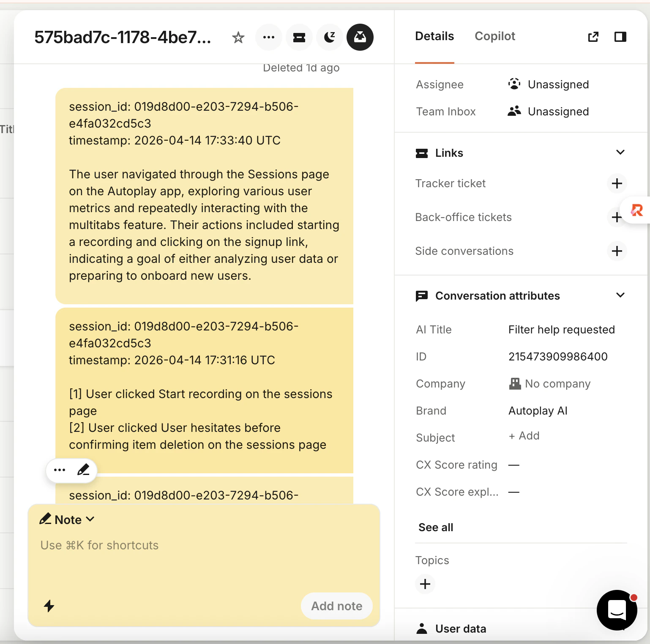Snooze the conversation with the moon icon
This screenshot has width=650, height=644.
329,37
